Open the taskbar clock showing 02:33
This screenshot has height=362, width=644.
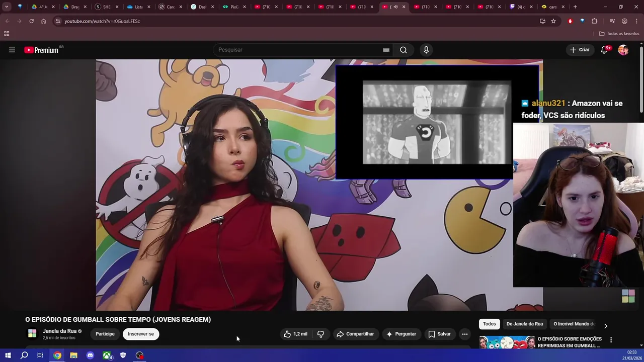(632, 355)
